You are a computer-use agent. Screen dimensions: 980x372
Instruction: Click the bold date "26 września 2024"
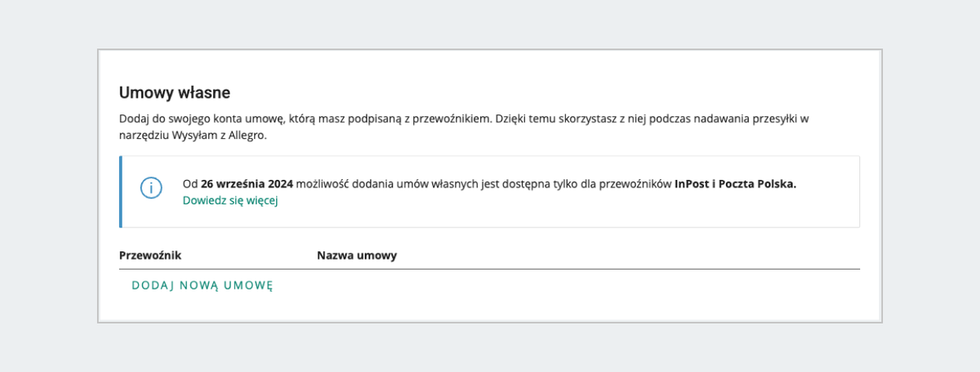tap(245, 184)
